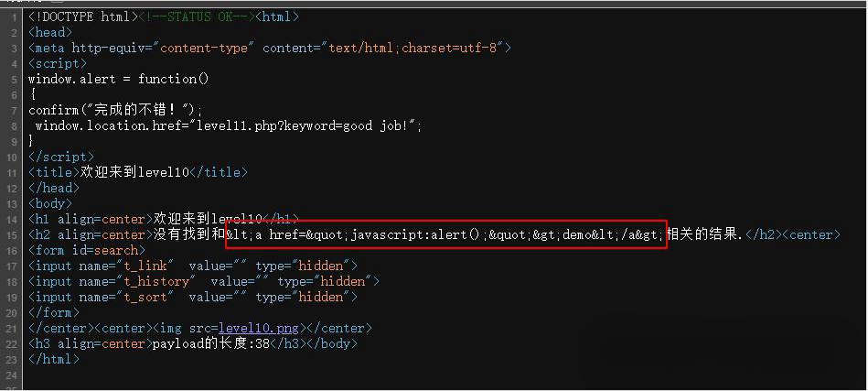
Task: Click line number 24 in the gutter
Action: pos(12,375)
